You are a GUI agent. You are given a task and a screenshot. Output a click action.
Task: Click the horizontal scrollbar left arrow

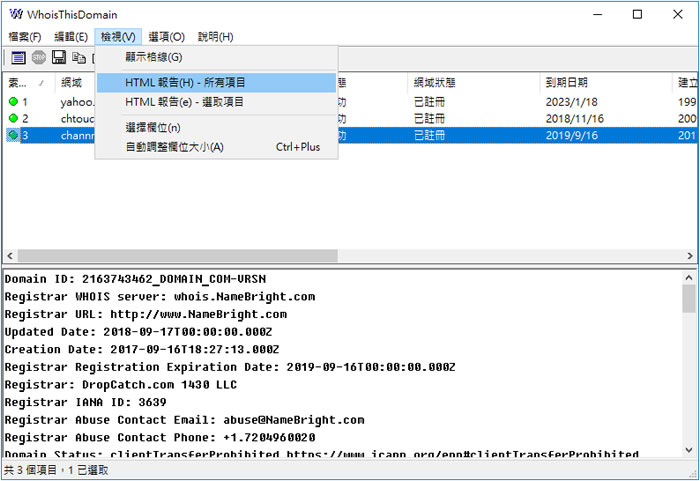click(10, 256)
